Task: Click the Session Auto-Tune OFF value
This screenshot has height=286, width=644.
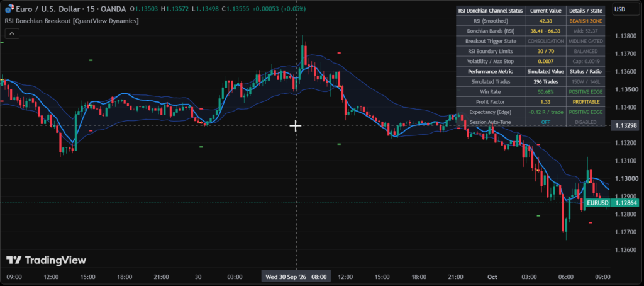Action: click(545, 122)
